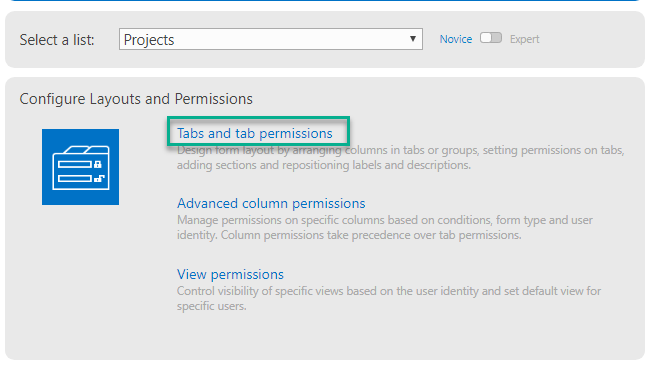Open the Projects list dropdown
The image size is (656, 366).
point(271,39)
